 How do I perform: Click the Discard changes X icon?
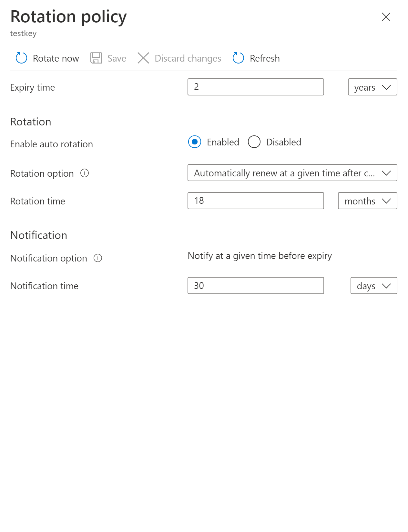[143, 58]
